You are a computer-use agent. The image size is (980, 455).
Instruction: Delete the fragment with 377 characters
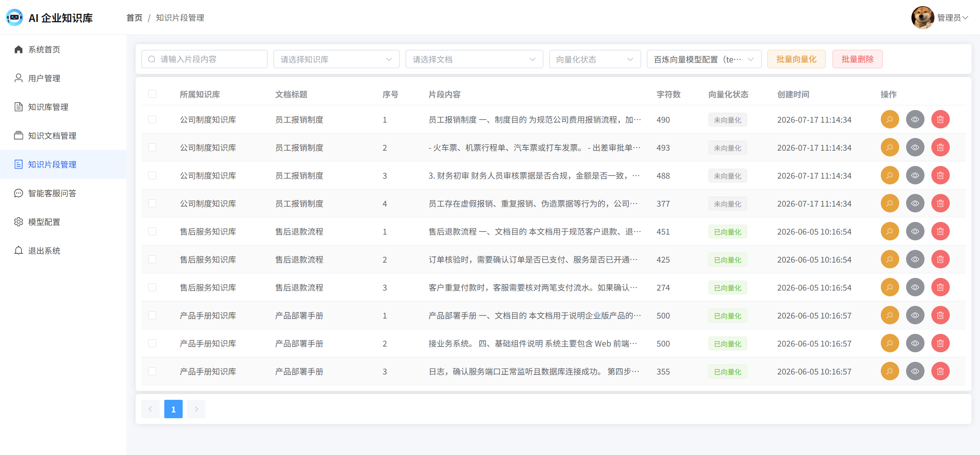[940, 203]
